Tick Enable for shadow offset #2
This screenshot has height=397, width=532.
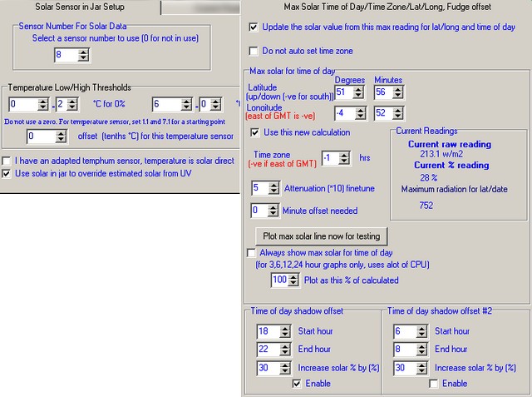(433, 384)
